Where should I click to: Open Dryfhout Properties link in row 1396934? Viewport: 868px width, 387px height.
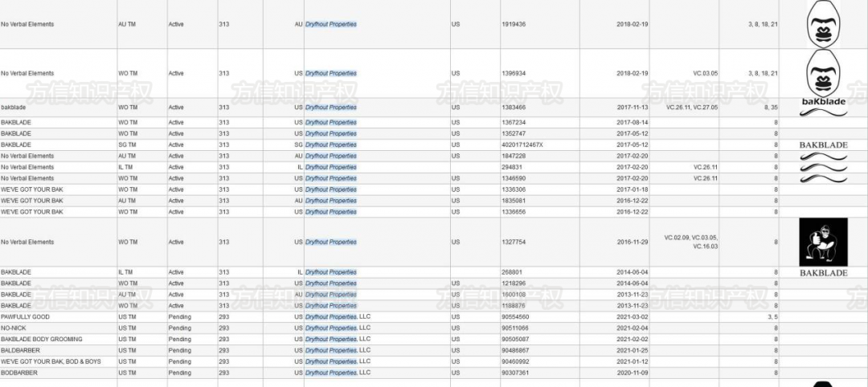click(x=331, y=73)
